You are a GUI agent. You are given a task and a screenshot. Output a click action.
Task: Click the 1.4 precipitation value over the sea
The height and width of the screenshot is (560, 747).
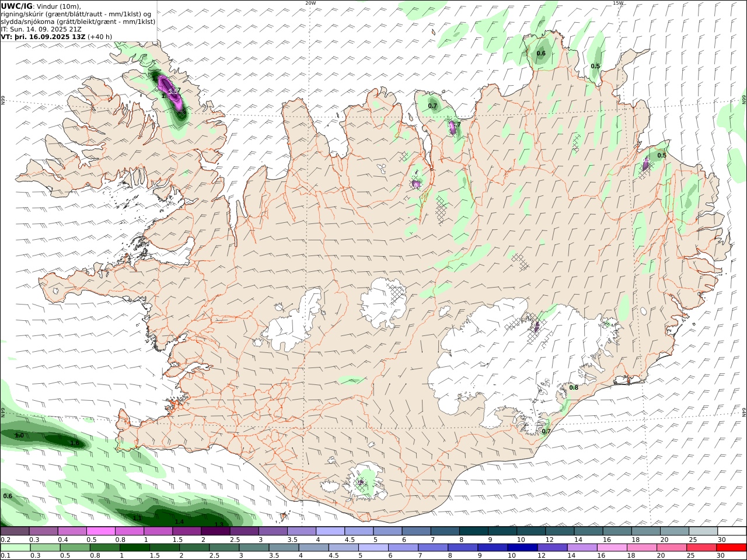[180, 521]
